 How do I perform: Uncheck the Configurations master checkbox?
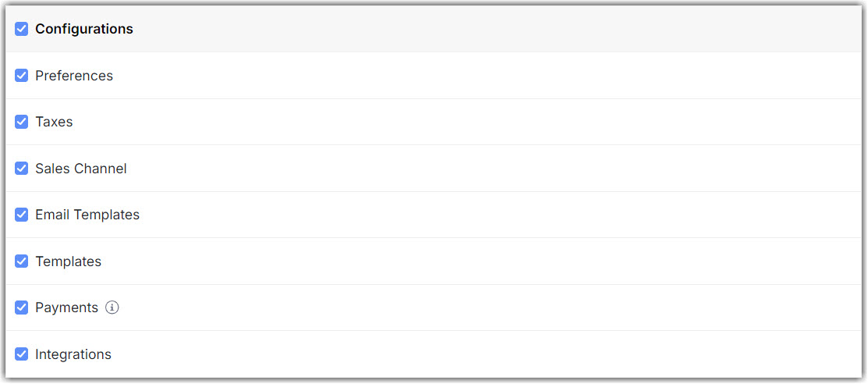(22, 29)
